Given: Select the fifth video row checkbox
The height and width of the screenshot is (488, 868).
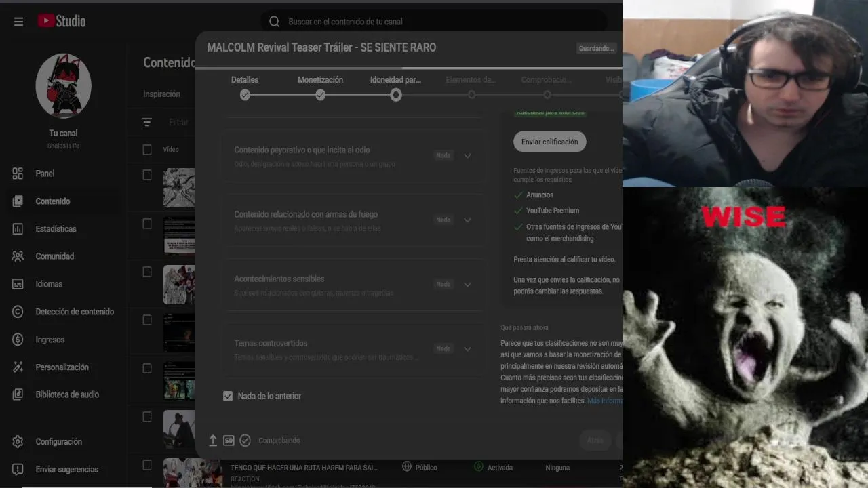Looking at the screenshot, I should [x=147, y=368].
